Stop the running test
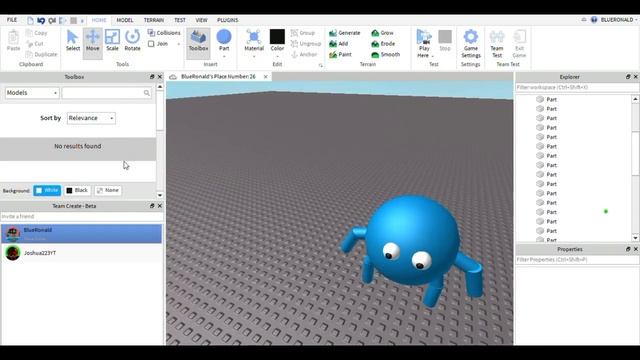Screen dimensions: 640x360 click(x=445, y=40)
